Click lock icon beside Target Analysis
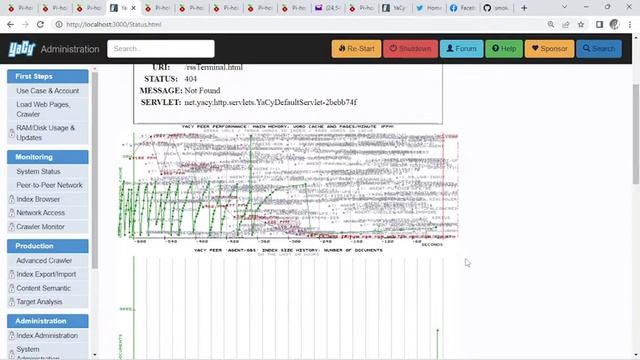Viewport: 640px width, 360px height. pyautogui.click(x=12, y=302)
